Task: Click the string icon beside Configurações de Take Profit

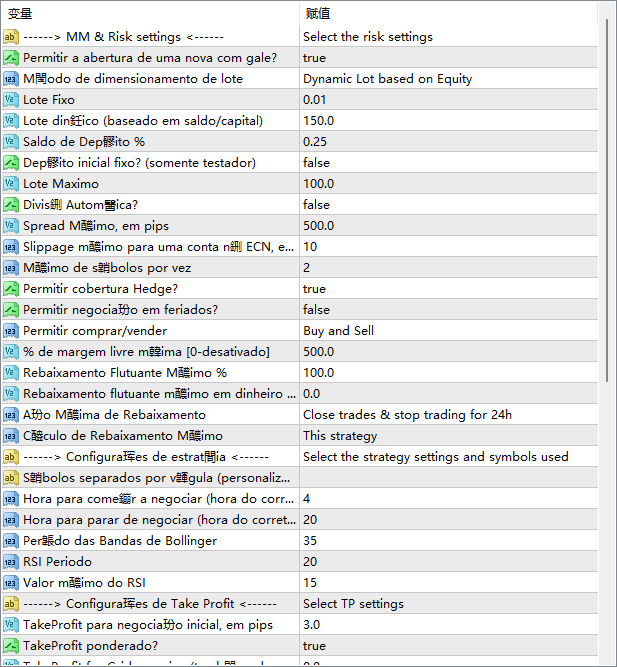Action: 11,604
